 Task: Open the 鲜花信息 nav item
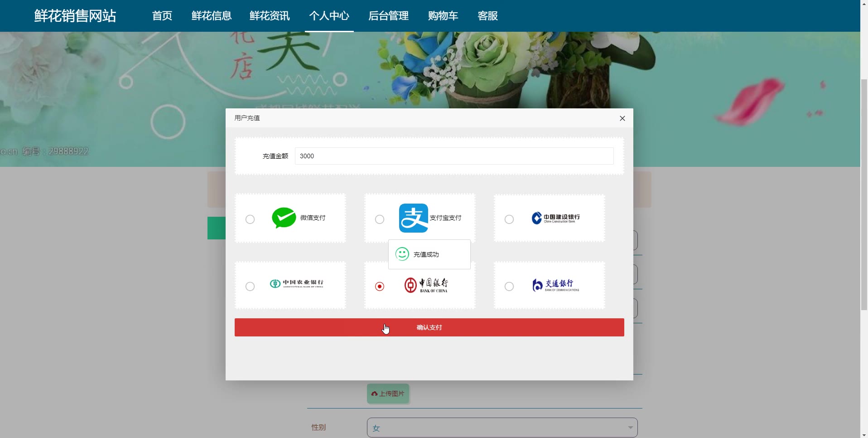click(212, 16)
